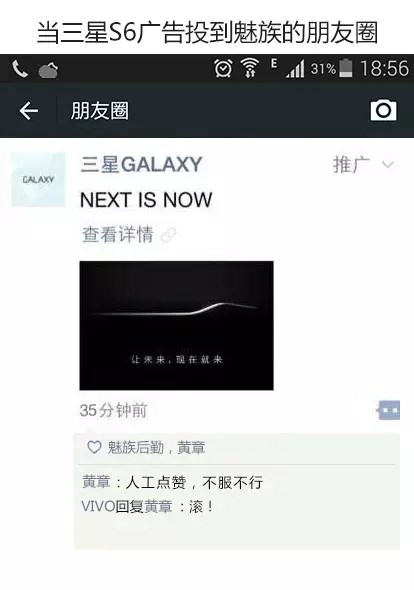414x590 pixels.
Task: Open the 查看详情 link
Action: tap(117, 234)
